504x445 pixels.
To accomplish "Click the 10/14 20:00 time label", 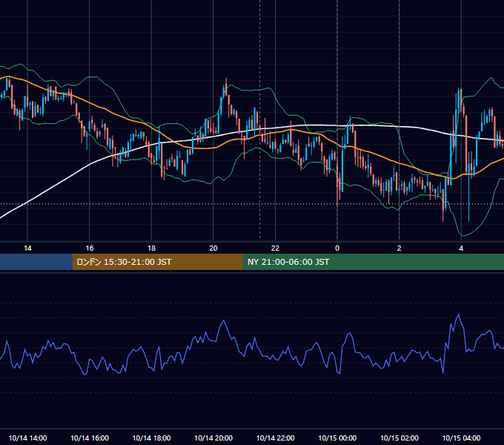I will point(213,438).
